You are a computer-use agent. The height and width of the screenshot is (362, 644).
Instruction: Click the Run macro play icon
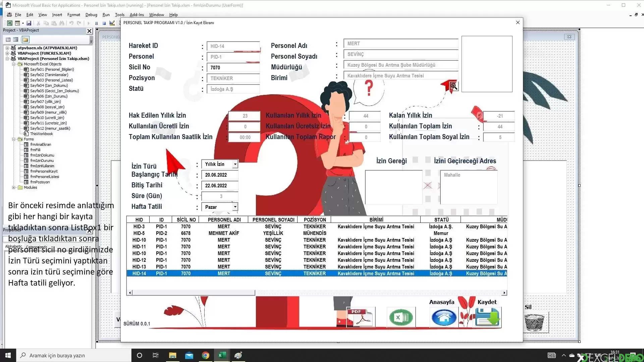coord(89,23)
